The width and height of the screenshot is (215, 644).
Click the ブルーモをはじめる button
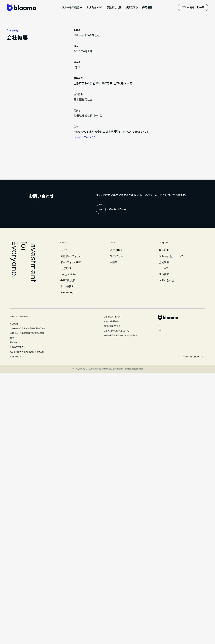193,8
